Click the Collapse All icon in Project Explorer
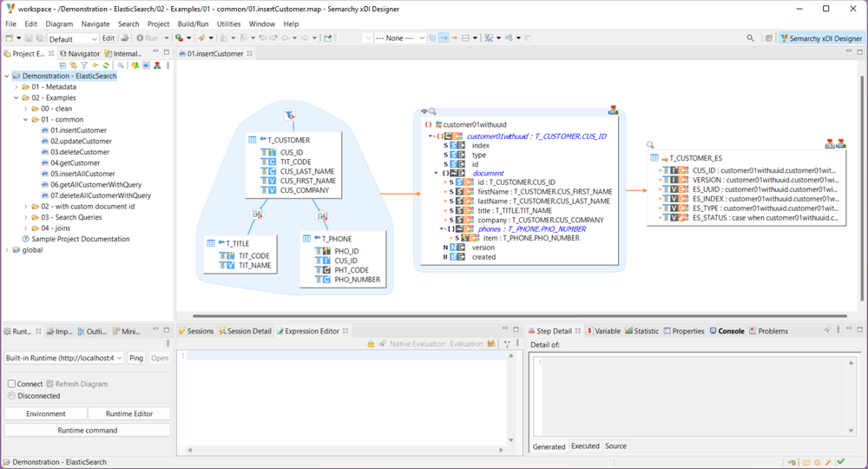This screenshot has height=469, width=868. tap(62, 65)
